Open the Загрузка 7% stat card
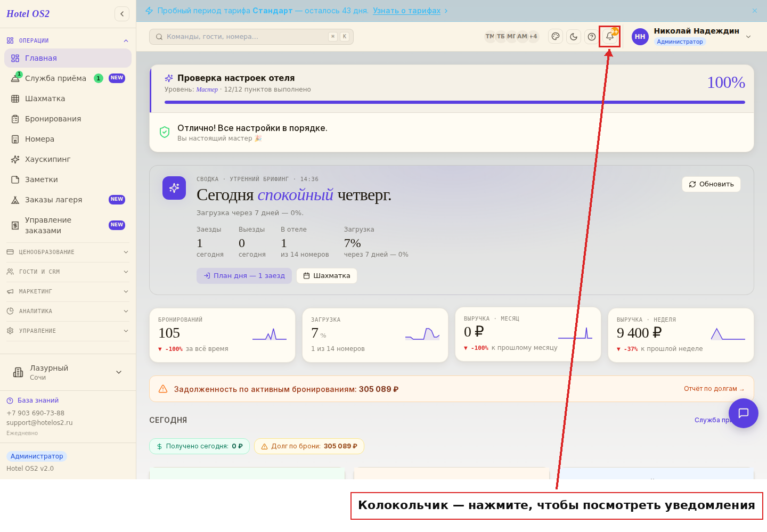The width and height of the screenshot is (767, 532). point(375,335)
